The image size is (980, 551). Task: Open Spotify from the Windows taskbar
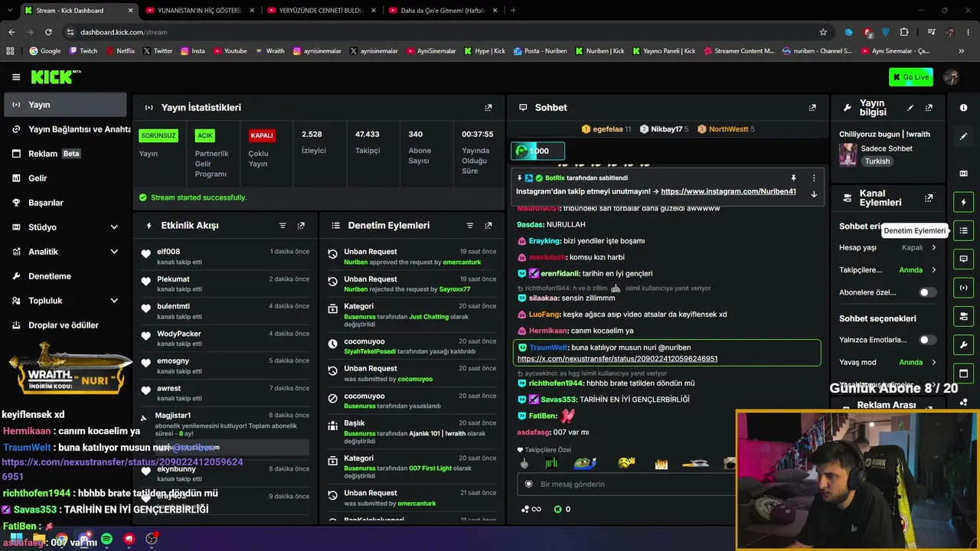point(106,540)
